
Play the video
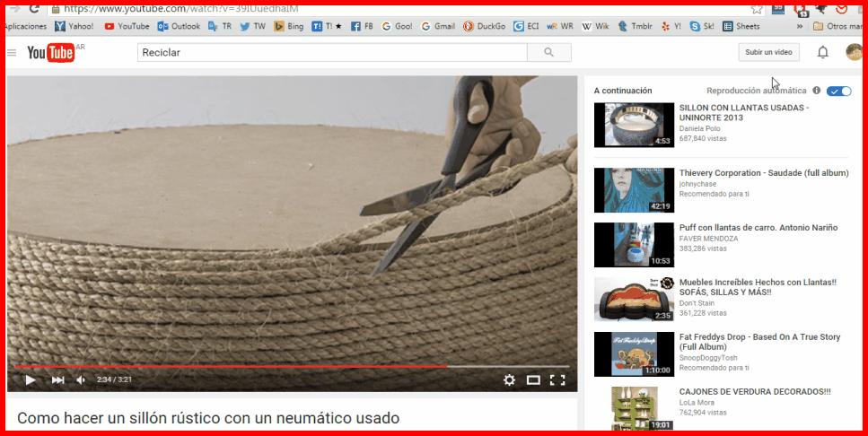pos(31,379)
